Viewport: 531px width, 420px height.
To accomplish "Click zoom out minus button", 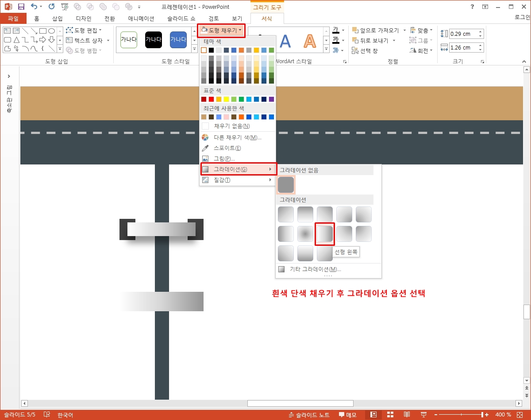I will [x=436, y=415].
